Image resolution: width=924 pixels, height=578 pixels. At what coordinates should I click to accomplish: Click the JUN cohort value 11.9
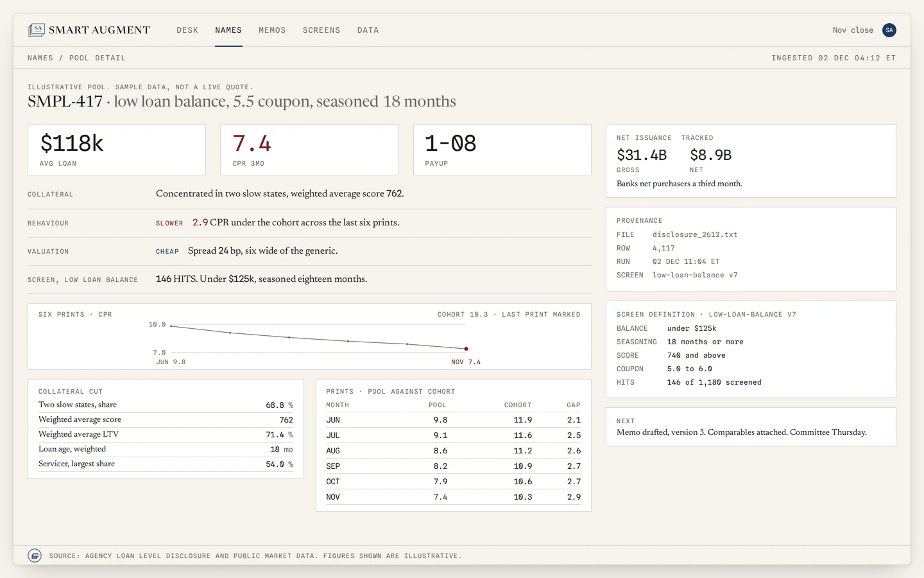pos(523,420)
